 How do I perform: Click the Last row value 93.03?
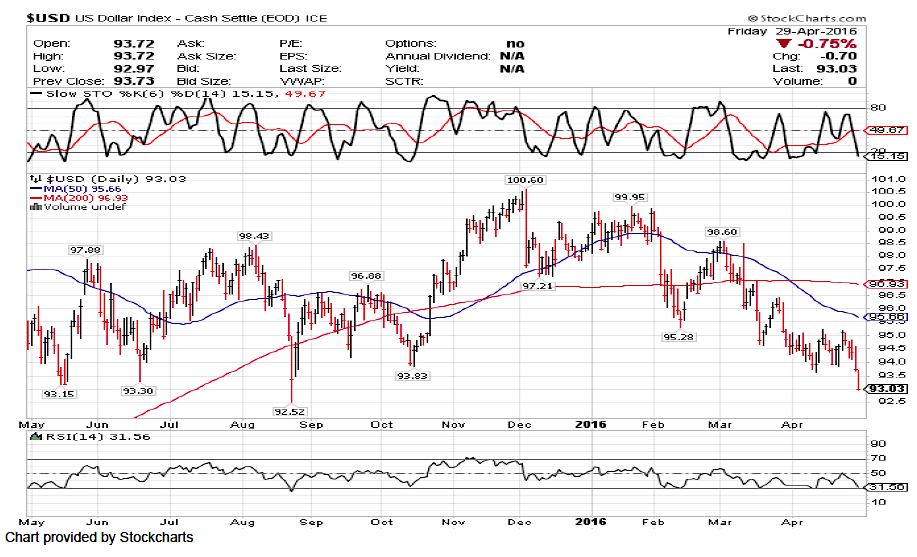point(837,68)
